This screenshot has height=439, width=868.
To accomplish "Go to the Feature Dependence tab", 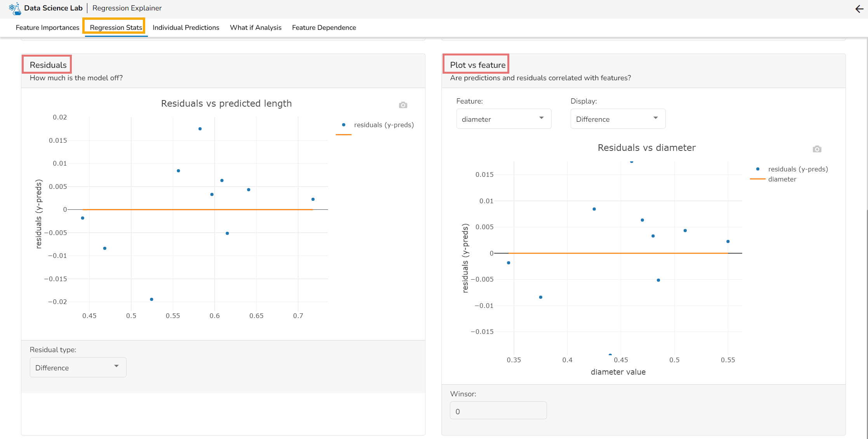I will coord(324,27).
